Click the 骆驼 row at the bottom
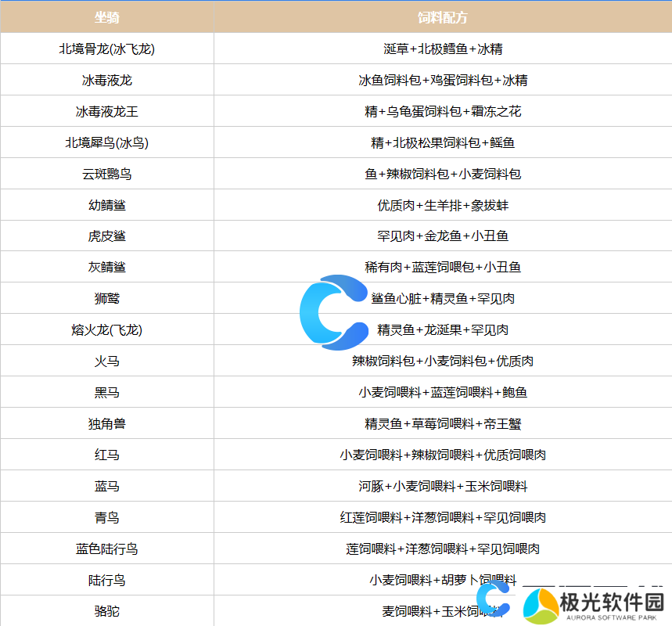The image size is (672, 626). click(x=107, y=611)
